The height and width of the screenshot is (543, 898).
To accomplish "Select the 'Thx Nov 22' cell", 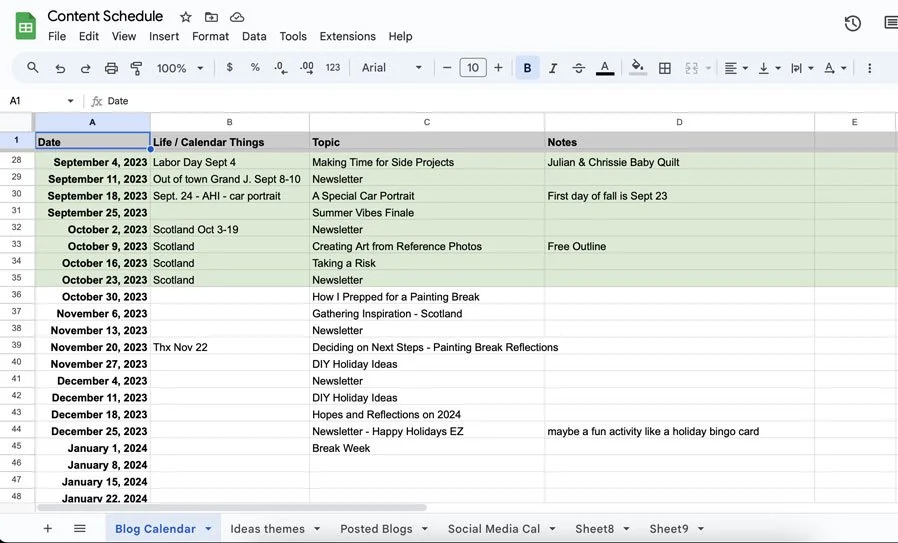I will [230, 347].
